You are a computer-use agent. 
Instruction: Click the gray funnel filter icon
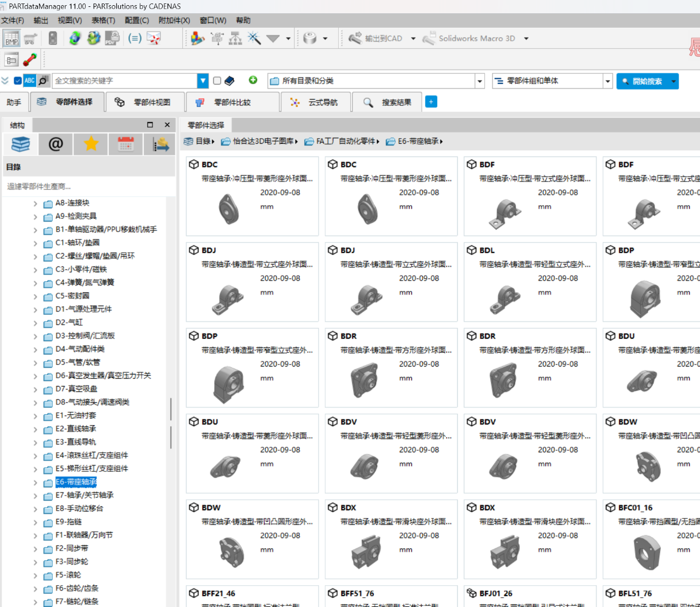coord(273,39)
